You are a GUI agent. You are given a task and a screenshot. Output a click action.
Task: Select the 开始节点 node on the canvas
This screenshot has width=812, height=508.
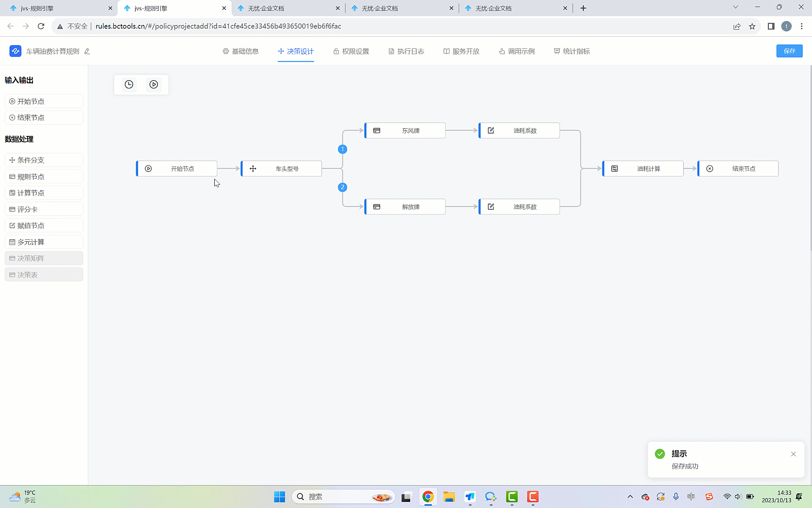177,168
